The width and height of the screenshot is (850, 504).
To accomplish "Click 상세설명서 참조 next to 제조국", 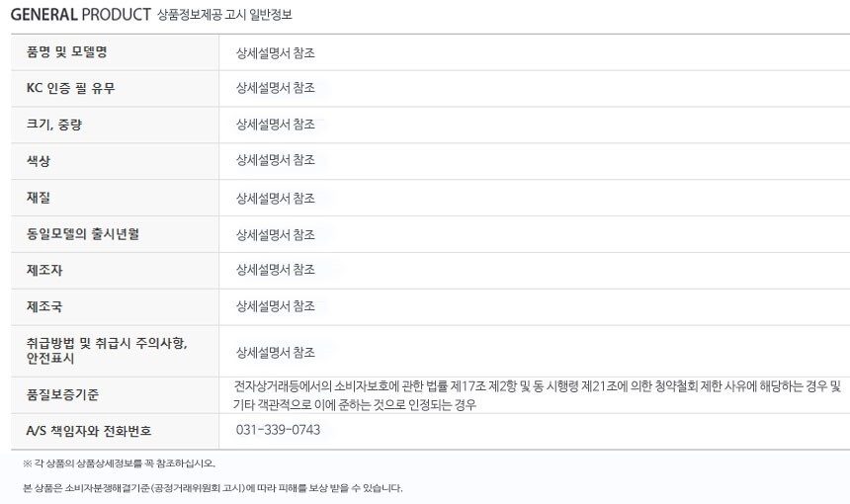I will coord(276,306).
